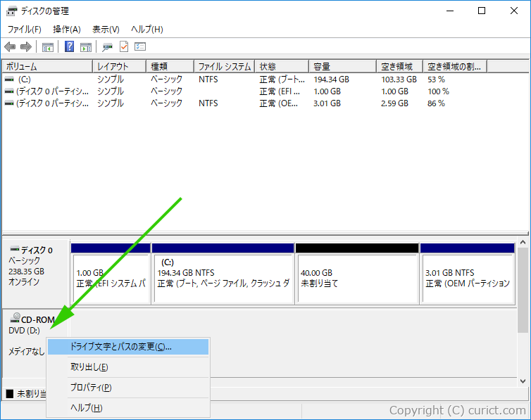The width and height of the screenshot is (531, 420).
Task: Click the disk pane vertical scrollbar thumb
Action: pos(523,290)
